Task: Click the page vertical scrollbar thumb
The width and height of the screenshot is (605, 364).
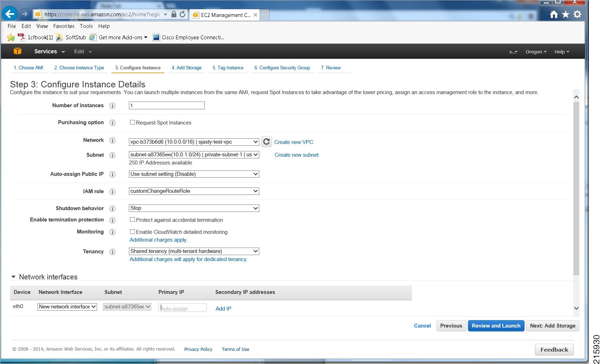Action: tap(576, 188)
